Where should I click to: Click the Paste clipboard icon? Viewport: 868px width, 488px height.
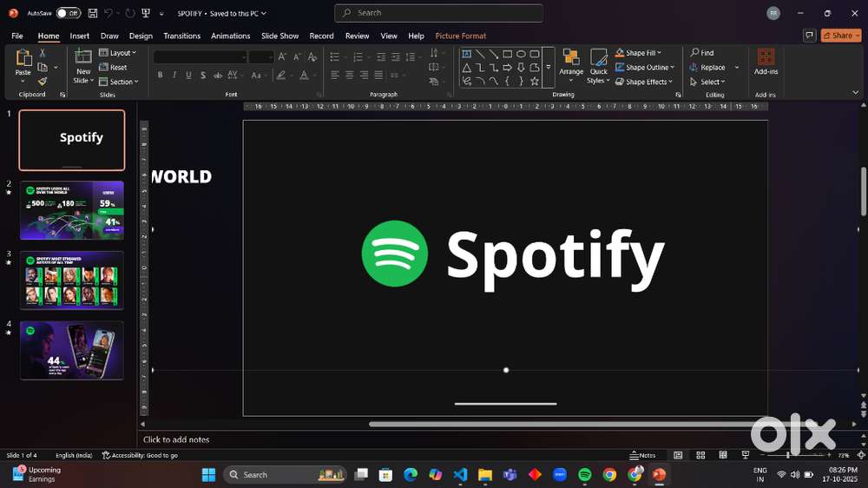23,57
